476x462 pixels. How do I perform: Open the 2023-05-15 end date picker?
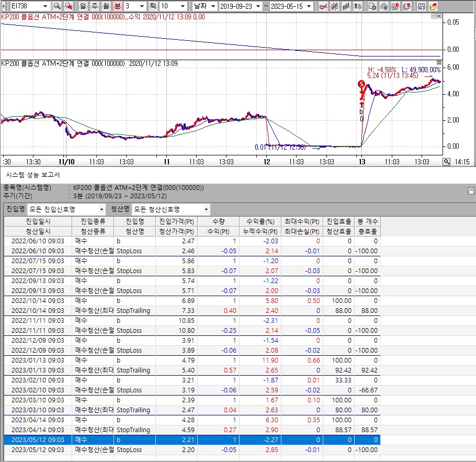pyautogui.click(x=309, y=6)
